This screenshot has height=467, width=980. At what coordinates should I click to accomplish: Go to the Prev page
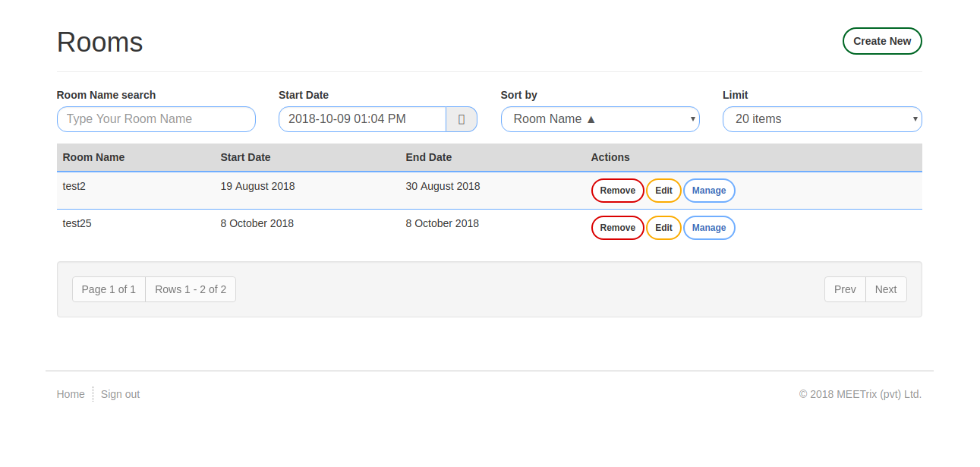(x=845, y=289)
